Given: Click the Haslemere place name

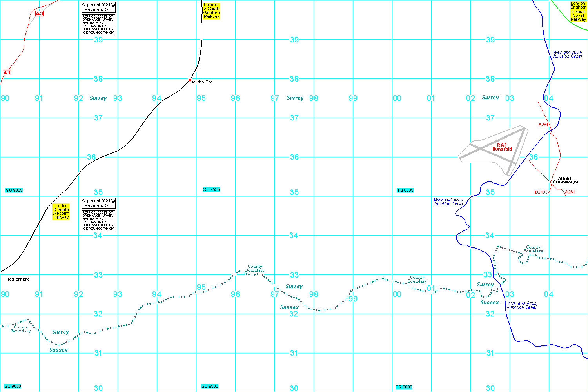Looking at the screenshot, I should coord(18,279).
